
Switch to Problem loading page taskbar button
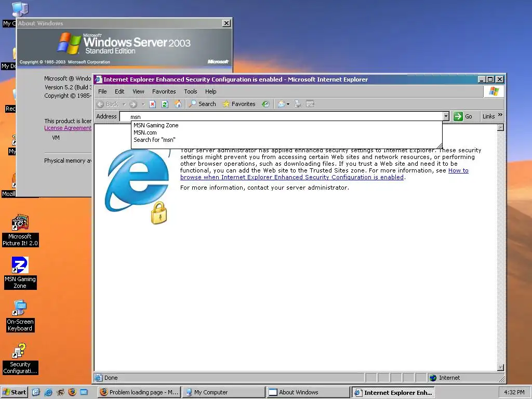(x=139, y=392)
